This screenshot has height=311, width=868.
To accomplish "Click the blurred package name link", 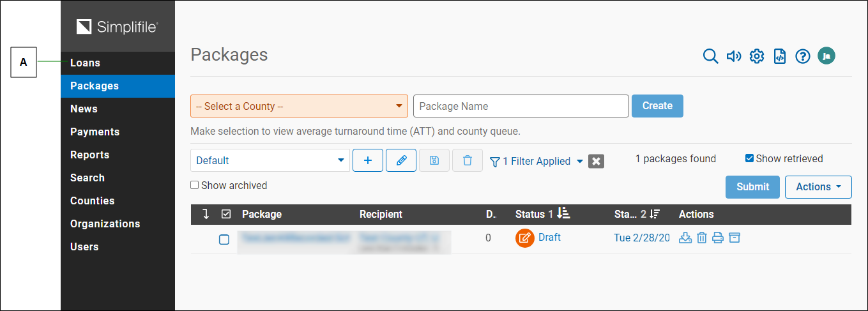I will (294, 238).
